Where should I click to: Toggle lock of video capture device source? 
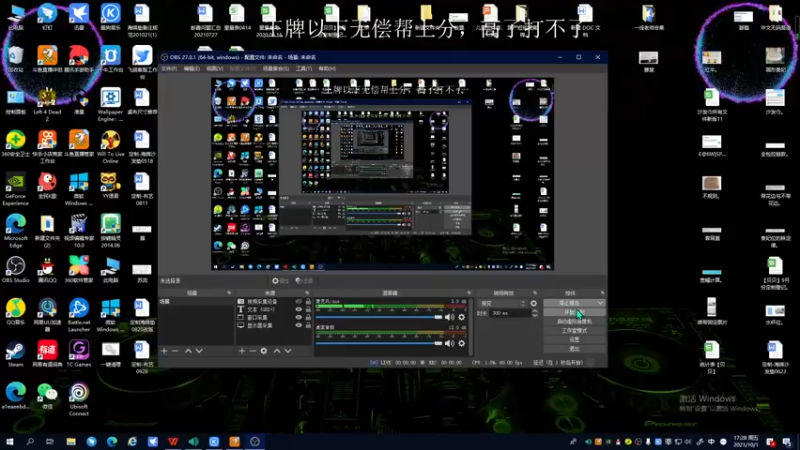(308, 302)
